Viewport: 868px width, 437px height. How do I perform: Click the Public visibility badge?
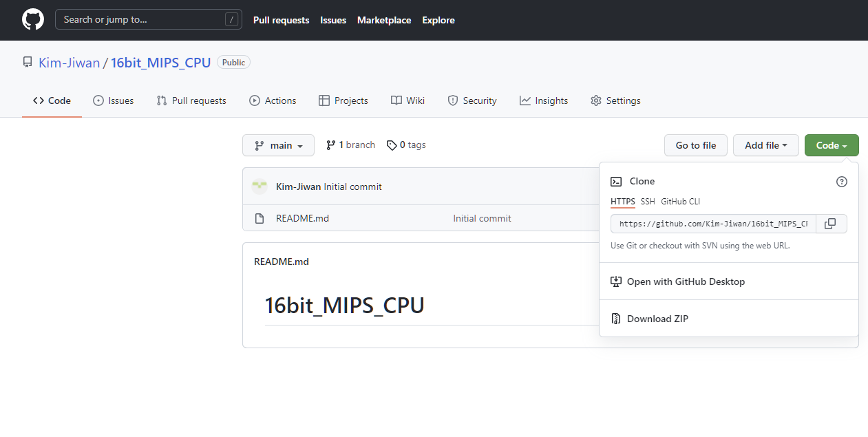[x=233, y=62]
